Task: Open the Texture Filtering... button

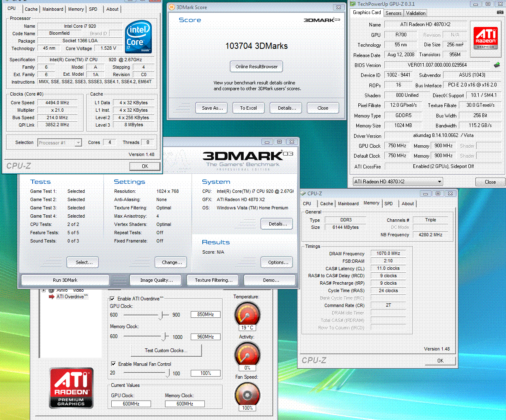Action: (x=213, y=280)
